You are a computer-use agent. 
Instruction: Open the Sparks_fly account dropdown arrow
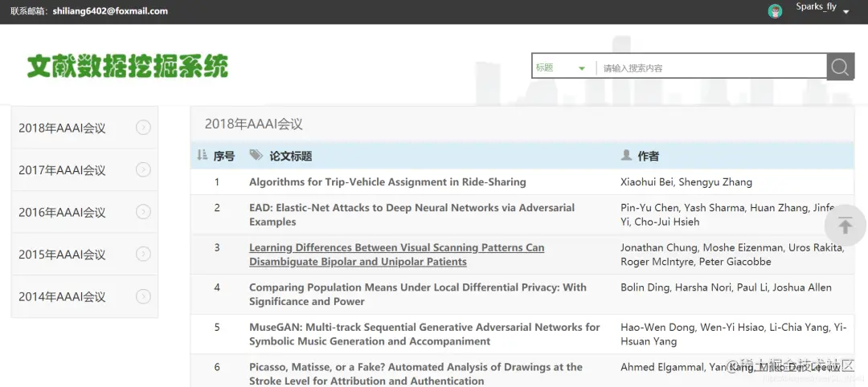(x=845, y=11)
